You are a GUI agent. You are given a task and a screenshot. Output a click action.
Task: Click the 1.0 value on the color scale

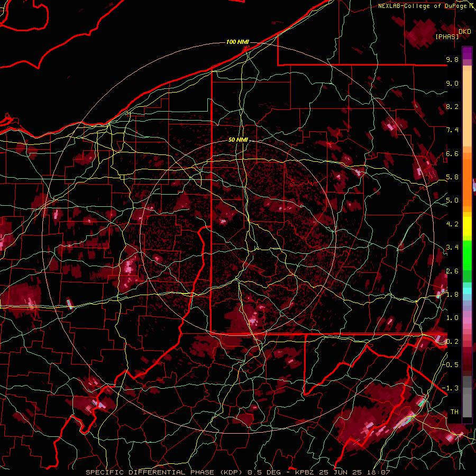coord(452,318)
